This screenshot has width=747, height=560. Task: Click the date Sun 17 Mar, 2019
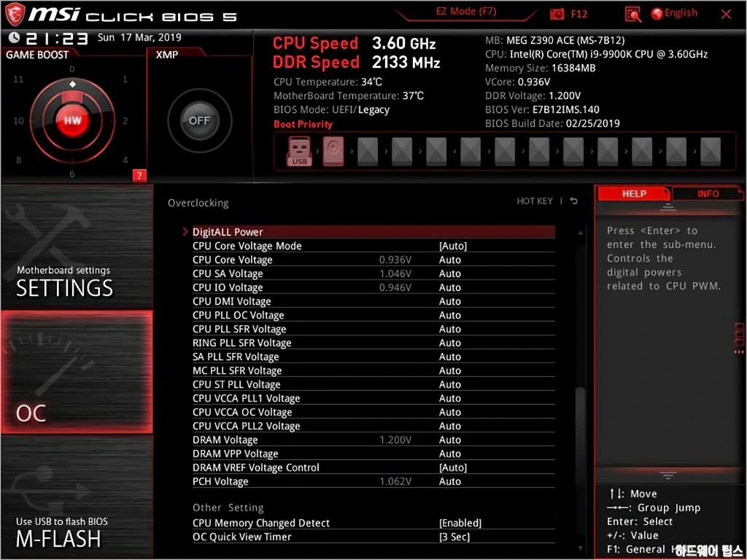[x=139, y=37]
